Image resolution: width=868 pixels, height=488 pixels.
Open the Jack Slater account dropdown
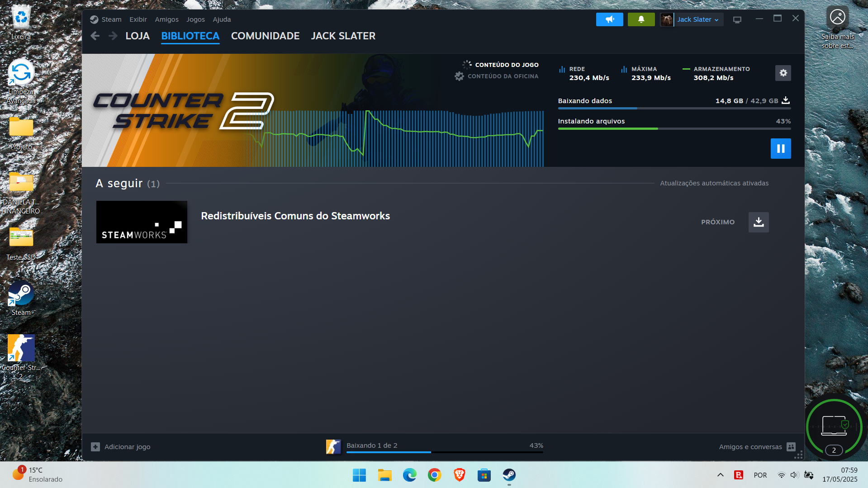coord(698,19)
